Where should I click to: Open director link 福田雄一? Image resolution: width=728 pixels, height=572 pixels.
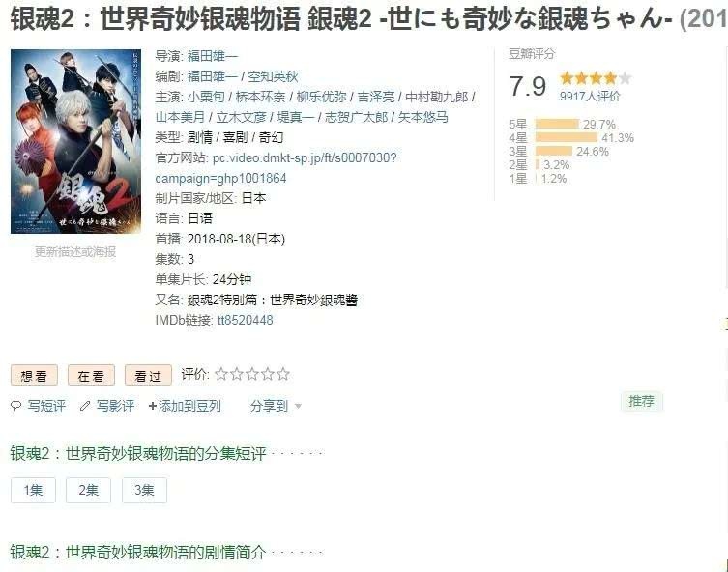point(212,56)
